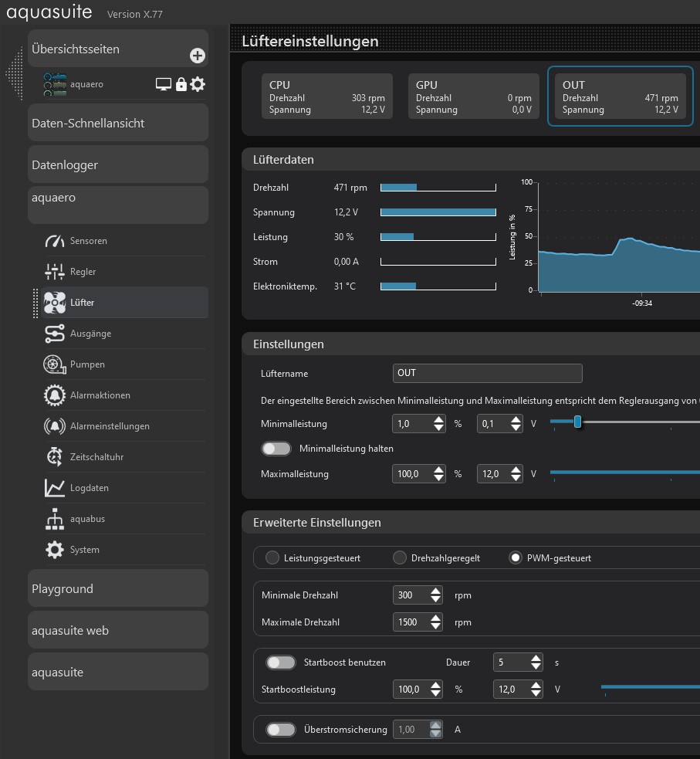
Task: Select the CPU fan card
Action: point(327,97)
